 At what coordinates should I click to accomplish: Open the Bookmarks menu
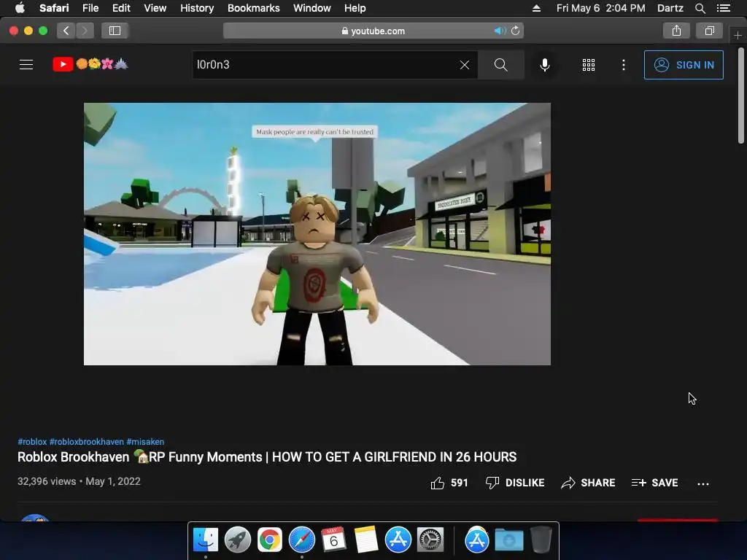click(253, 8)
